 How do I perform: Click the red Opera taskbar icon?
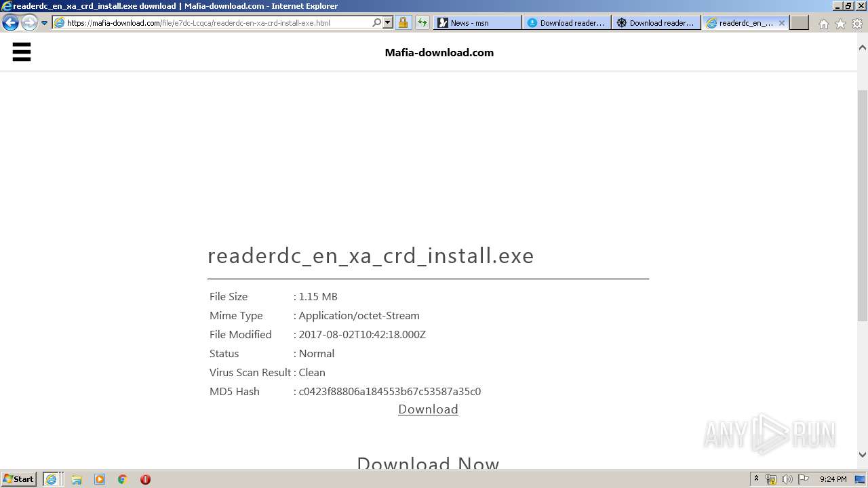[145, 479]
